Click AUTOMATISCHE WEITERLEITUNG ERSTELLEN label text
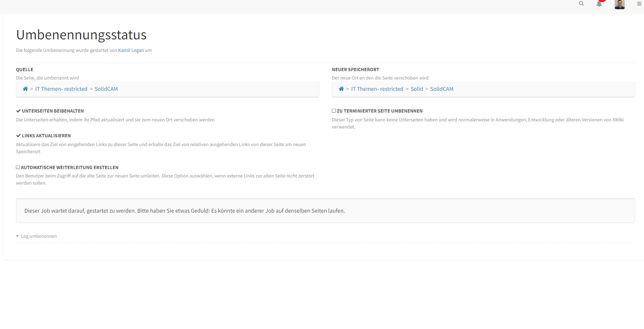The width and height of the screenshot is (644, 329). point(69,167)
